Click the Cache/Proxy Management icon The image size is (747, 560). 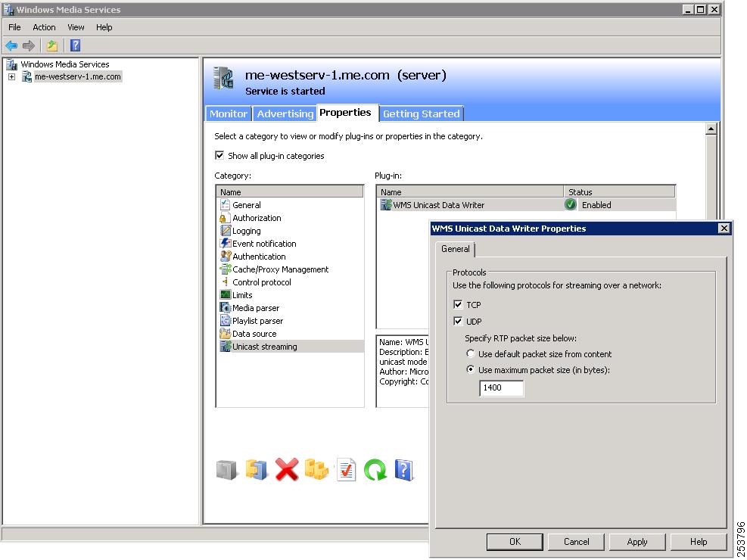point(226,269)
